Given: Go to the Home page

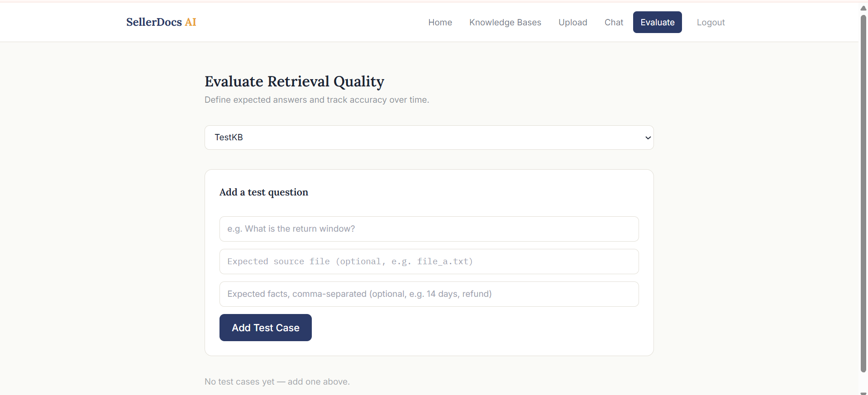Looking at the screenshot, I should pyautogui.click(x=440, y=22).
